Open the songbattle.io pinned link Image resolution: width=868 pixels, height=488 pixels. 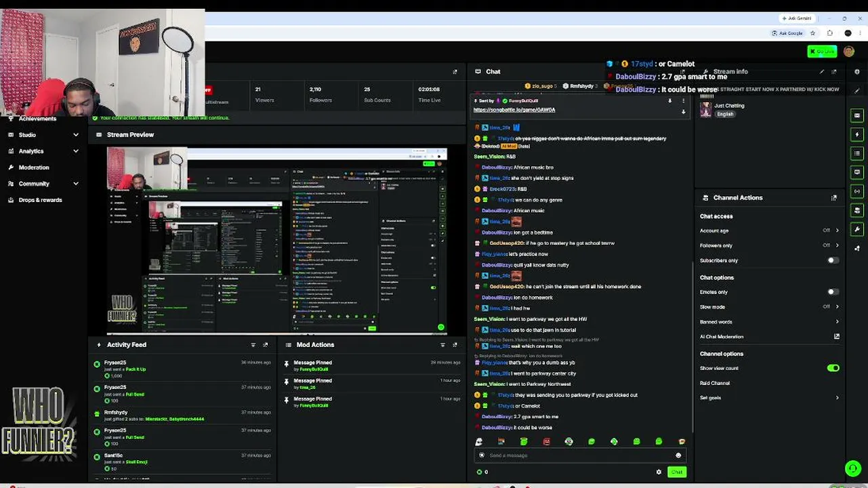click(514, 110)
